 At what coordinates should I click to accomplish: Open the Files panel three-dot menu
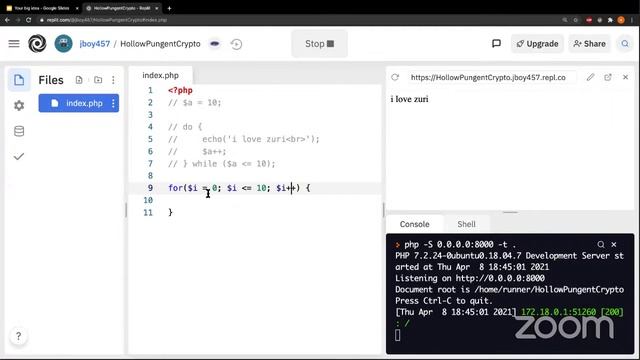point(113,80)
